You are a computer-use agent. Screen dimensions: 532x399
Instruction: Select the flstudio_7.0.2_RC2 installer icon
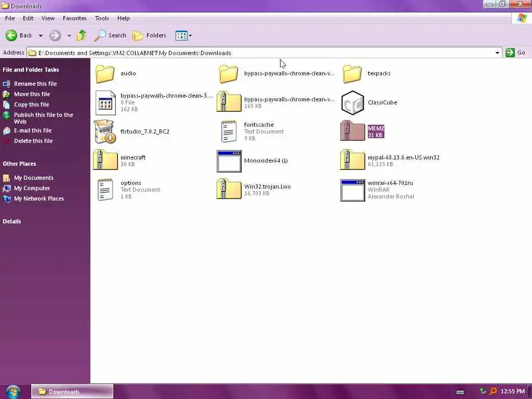(x=105, y=131)
